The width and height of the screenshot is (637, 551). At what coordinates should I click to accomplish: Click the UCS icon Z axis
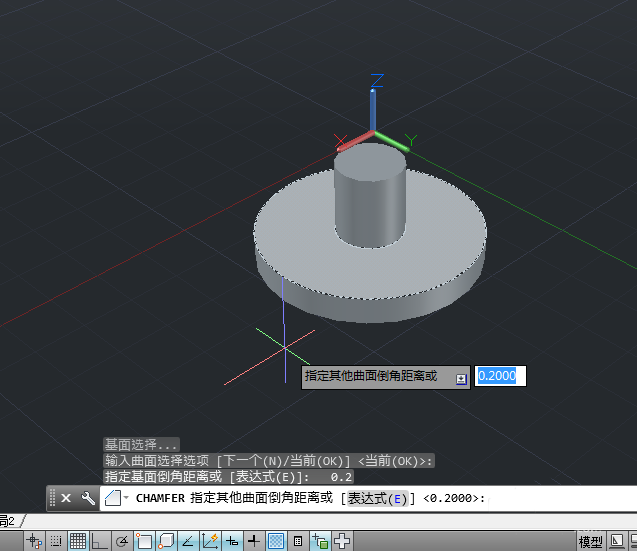(x=373, y=108)
